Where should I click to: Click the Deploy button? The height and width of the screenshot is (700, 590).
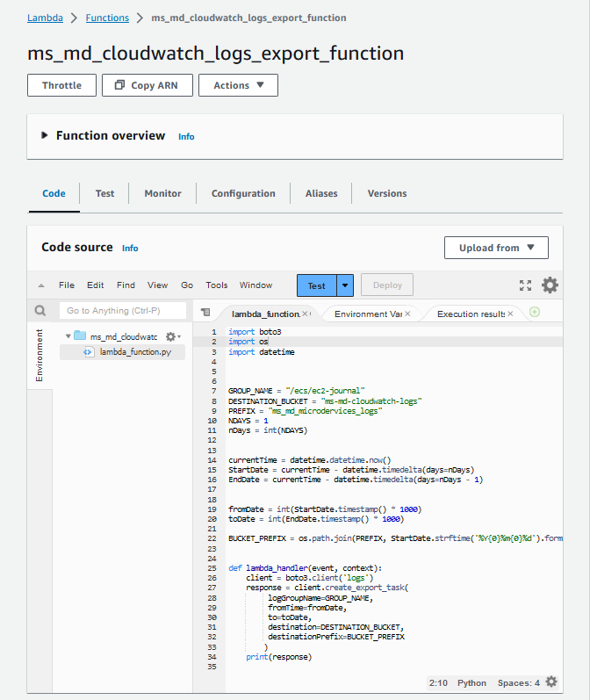pos(387,285)
